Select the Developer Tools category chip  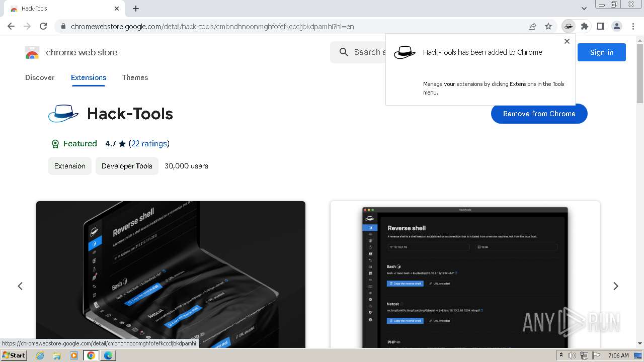coord(127,166)
